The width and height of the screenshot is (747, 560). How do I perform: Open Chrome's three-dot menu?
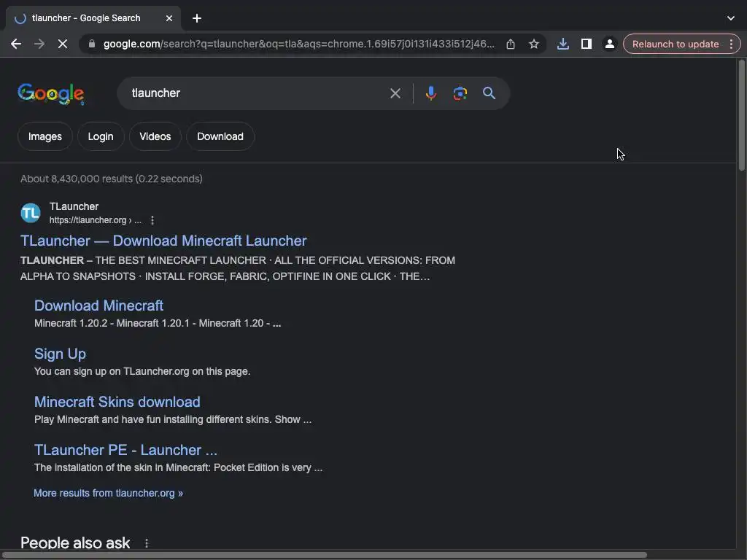[731, 44]
